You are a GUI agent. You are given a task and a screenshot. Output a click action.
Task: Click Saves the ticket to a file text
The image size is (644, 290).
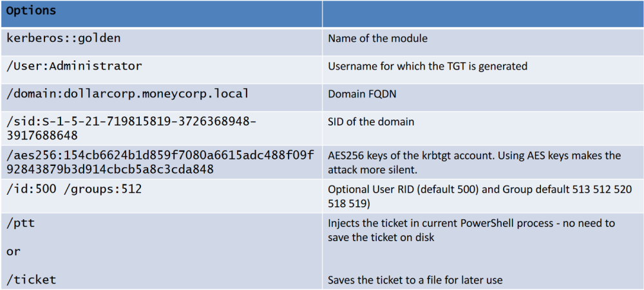click(415, 280)
